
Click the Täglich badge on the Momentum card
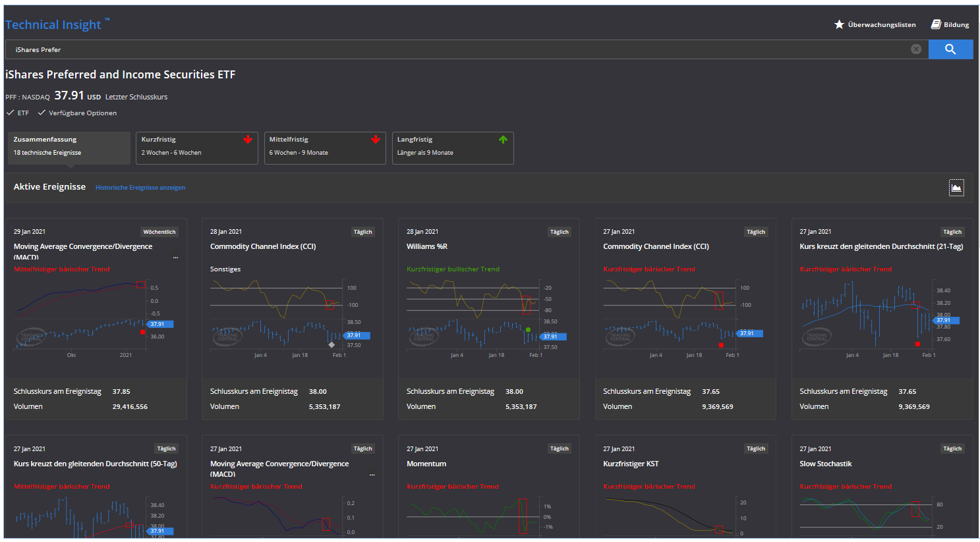560,448
